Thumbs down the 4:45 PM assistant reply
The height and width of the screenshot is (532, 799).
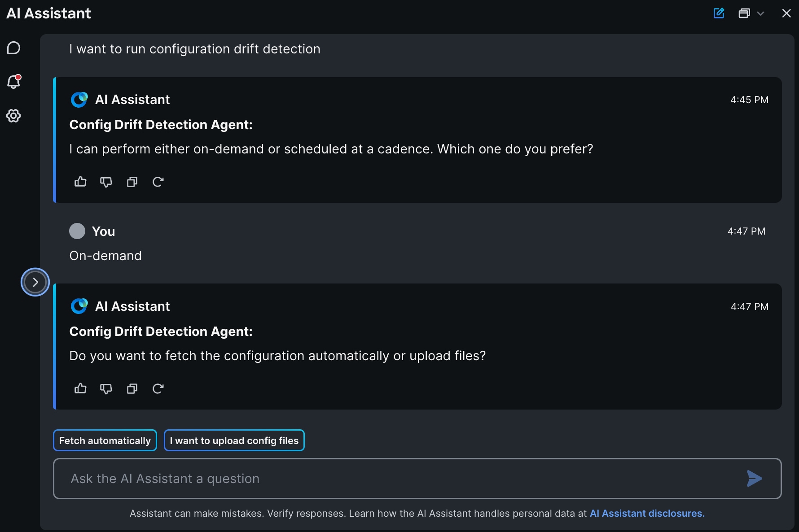tap(106, 182)
